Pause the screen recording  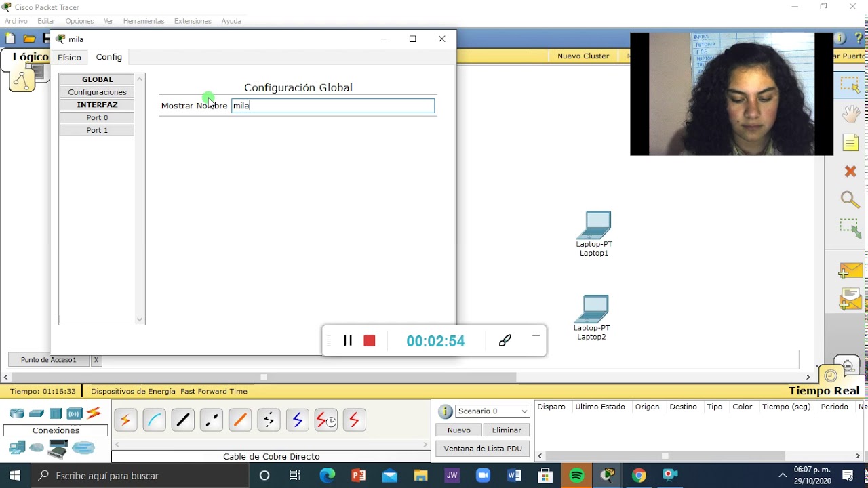pyautogui.click(x=348, y=340)
